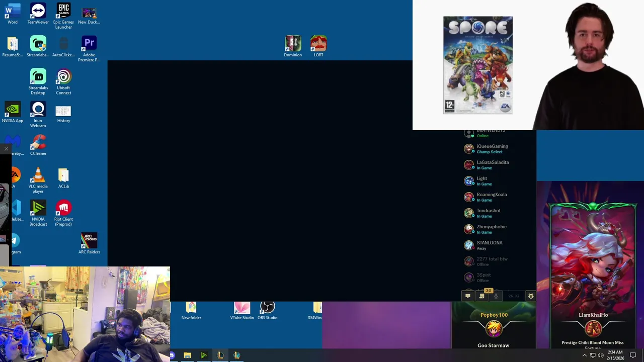Launch CCleaner from the desktop
Image resolution: width=644 pixels, height=362 pixels.
[38, 145]
